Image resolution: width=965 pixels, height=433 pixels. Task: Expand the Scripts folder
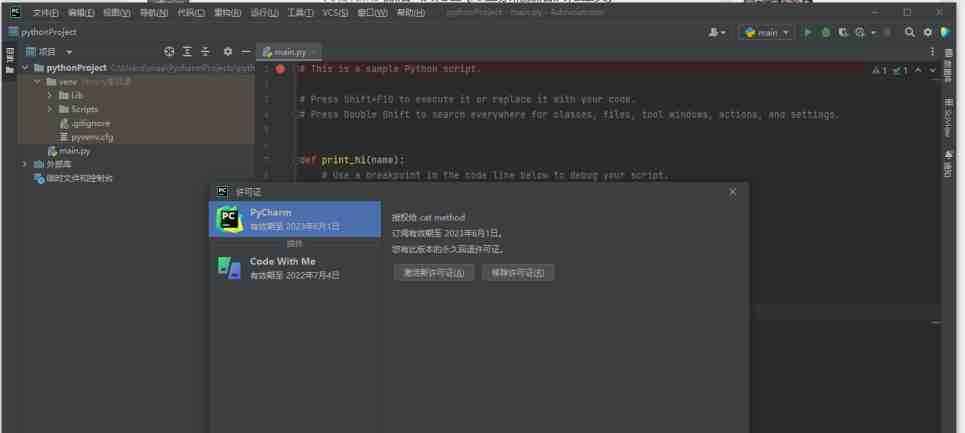50,109
